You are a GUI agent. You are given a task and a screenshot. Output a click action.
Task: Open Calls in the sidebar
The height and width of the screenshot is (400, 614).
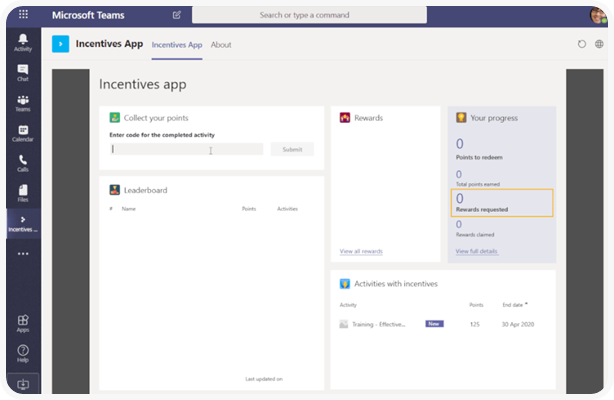click(22, 162)
